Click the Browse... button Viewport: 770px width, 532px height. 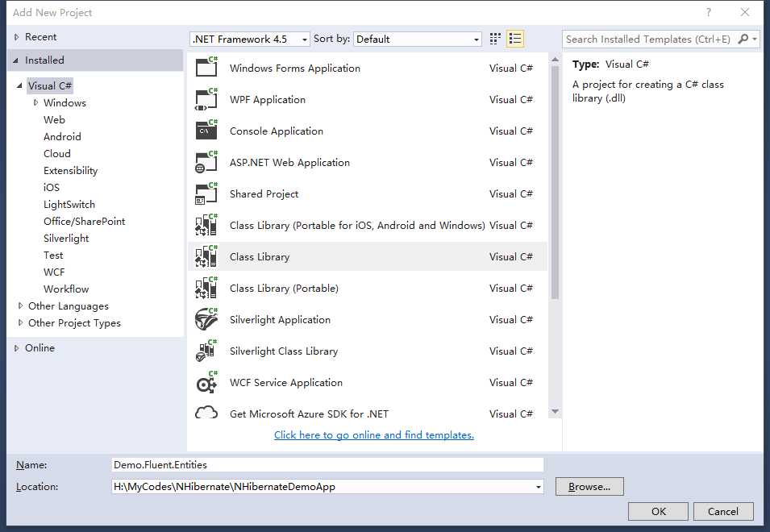tap(589, 486)
